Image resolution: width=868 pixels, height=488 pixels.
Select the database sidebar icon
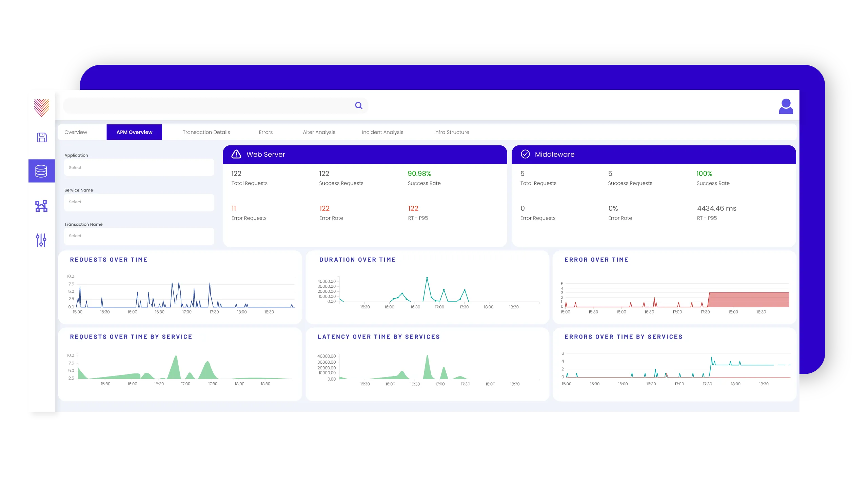41,171
